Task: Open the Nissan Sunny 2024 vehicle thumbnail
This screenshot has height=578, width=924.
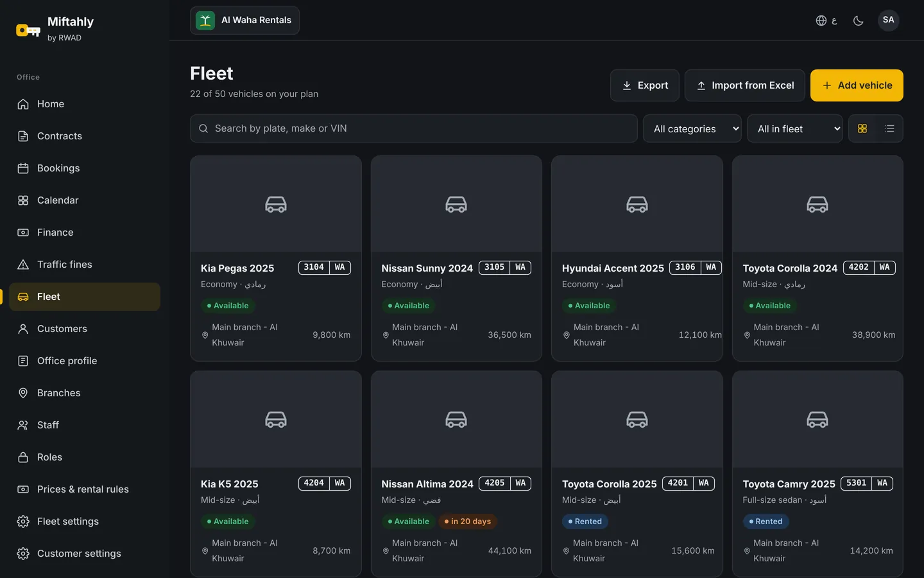Action: (456, 204)
